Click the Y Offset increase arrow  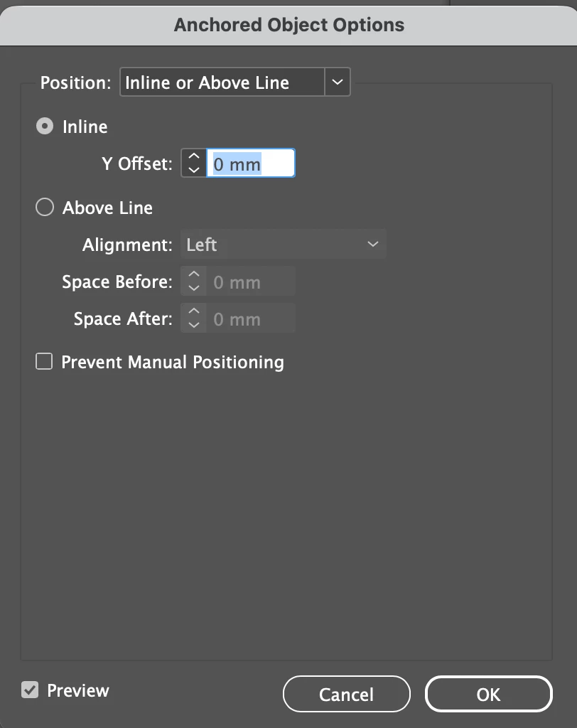tap(193, 156)
